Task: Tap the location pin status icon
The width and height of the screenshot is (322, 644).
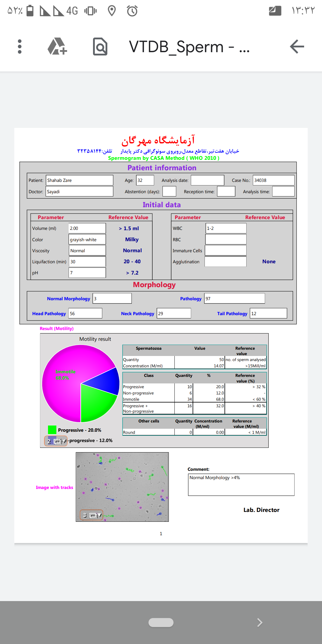Action: pos(112,11)
